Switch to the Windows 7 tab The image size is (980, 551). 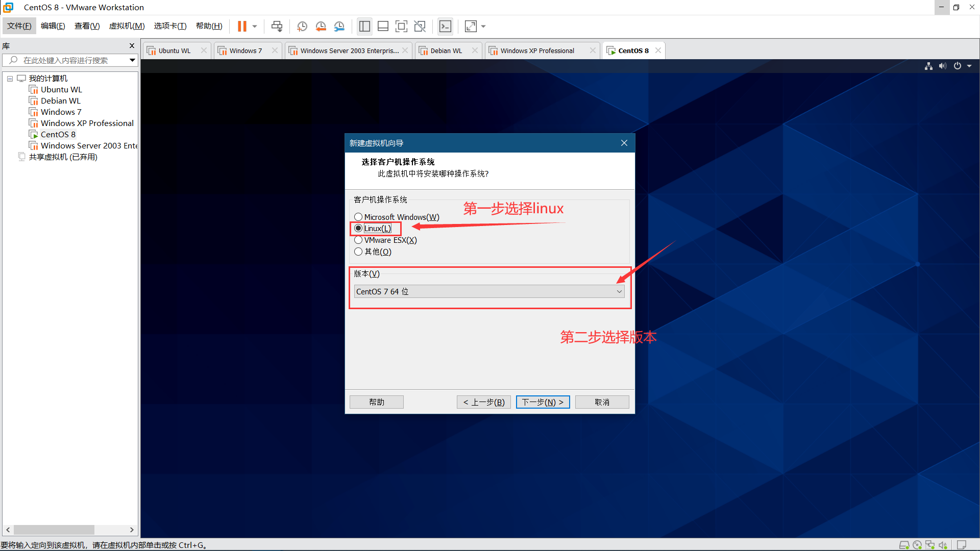click(246, 51)
